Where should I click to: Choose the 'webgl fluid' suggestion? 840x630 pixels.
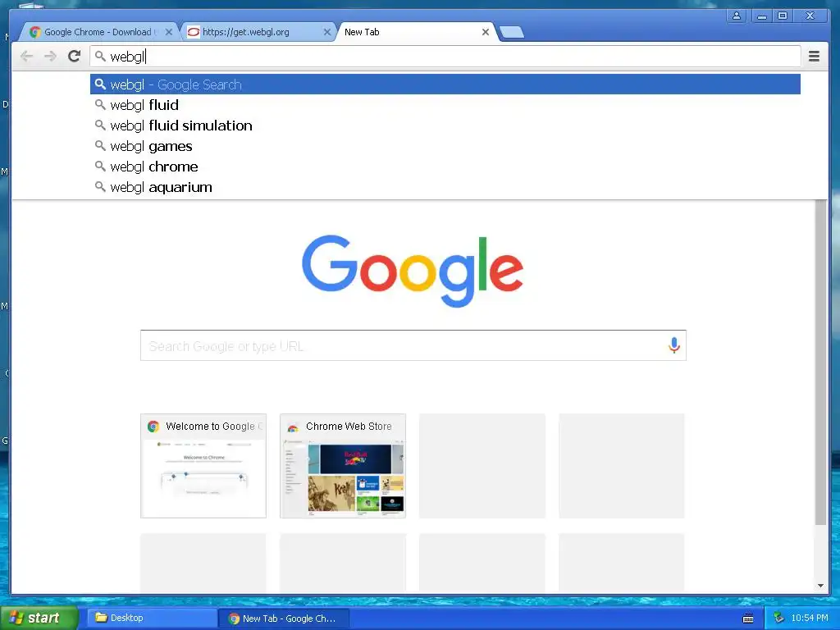(445, 105)
